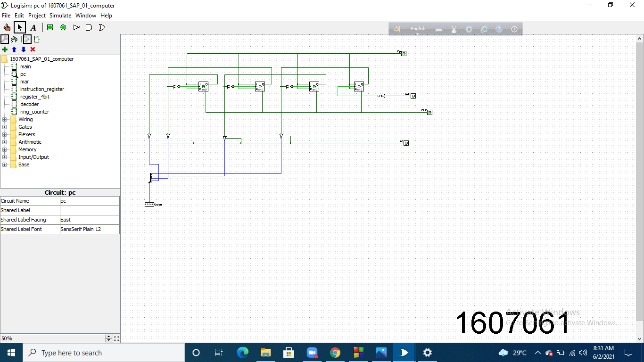Expand the Wiring library folder

(4, 119)
